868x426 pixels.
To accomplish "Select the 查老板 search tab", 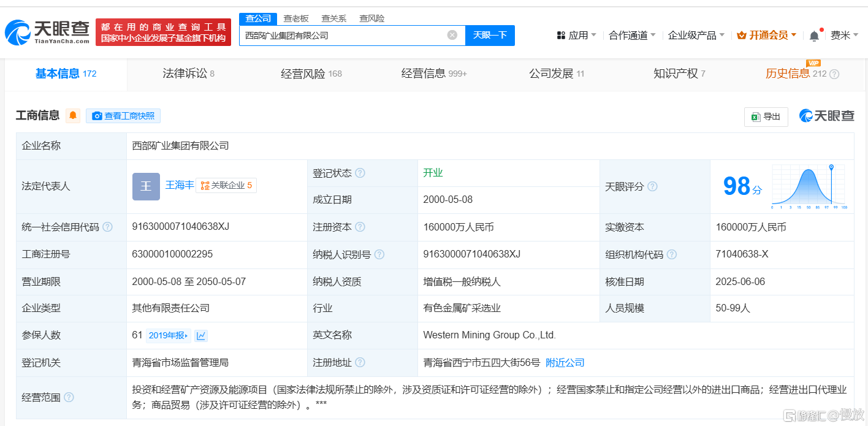I will (296, 18).
